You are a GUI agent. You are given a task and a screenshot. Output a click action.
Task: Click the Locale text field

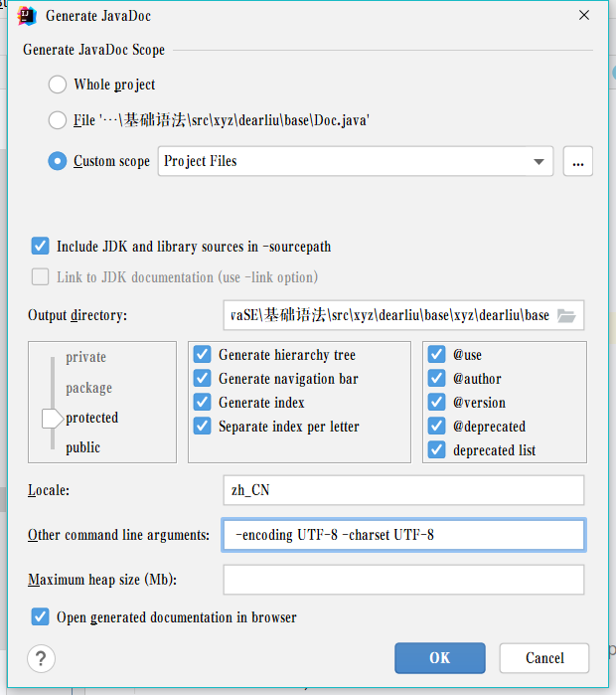pos(403,490)
